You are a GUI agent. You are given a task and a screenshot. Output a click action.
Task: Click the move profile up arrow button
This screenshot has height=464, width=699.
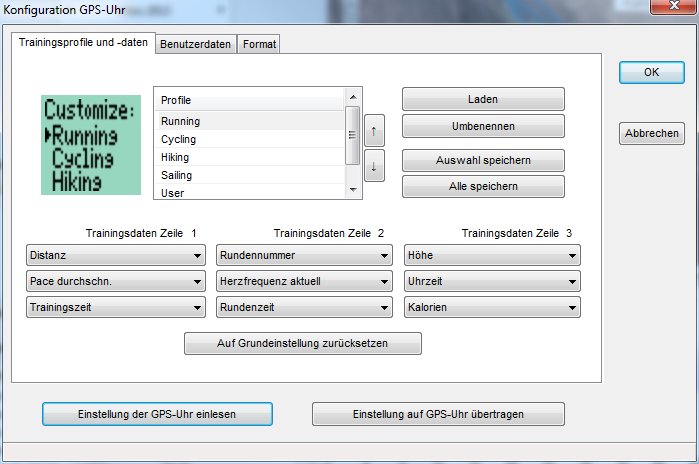tap(374, 130)
